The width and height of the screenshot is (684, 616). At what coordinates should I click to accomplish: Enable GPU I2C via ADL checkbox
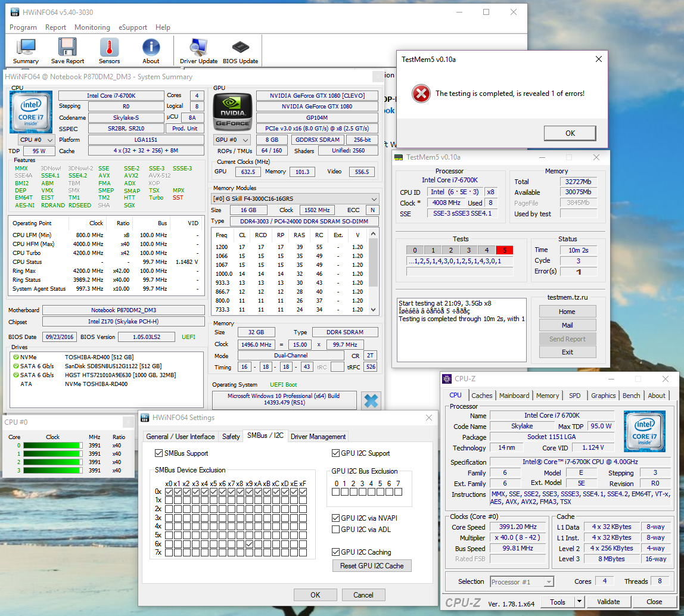(x=335, y=529)
